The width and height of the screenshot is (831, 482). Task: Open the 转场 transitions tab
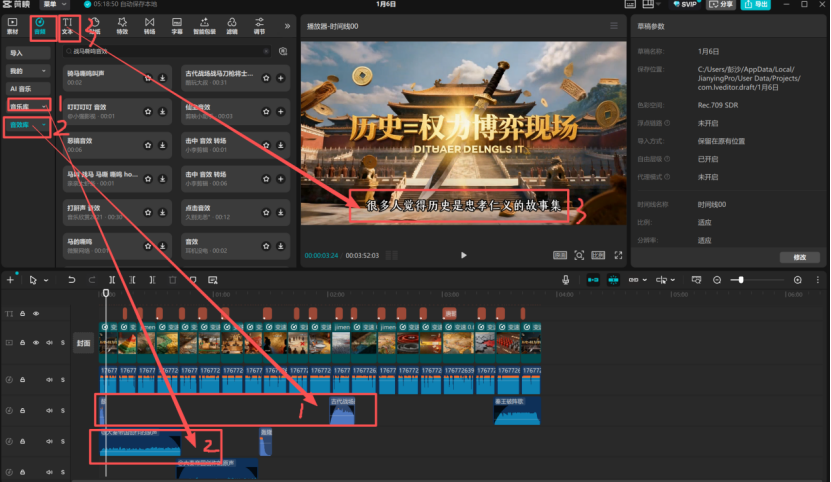[x=149, y=26]
